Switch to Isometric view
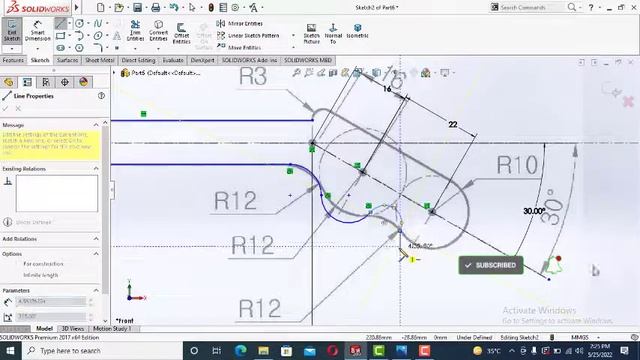This screenshot has width=640, height=360. [357, 31]
